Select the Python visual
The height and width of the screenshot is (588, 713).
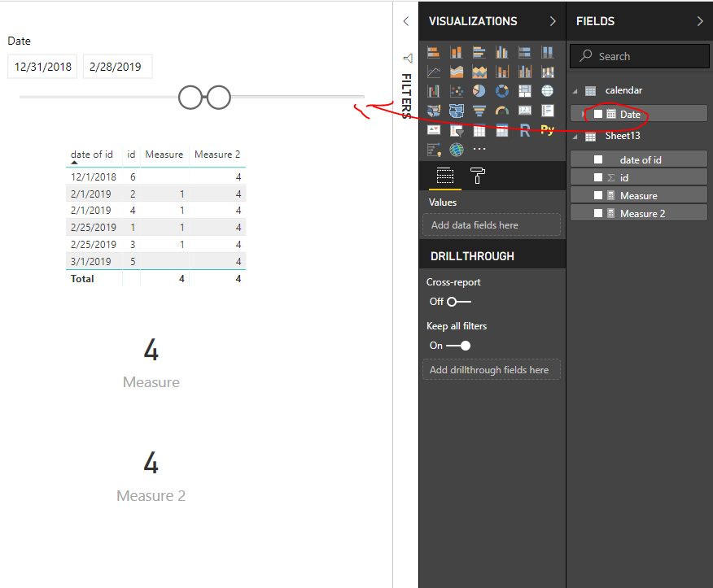pyautogui.click(x=548, y=130)
